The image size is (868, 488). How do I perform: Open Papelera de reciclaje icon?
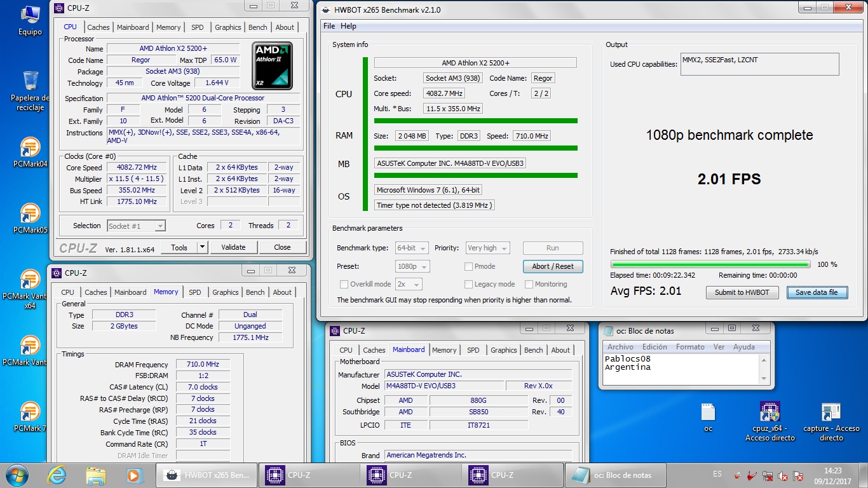pos(30,90)
